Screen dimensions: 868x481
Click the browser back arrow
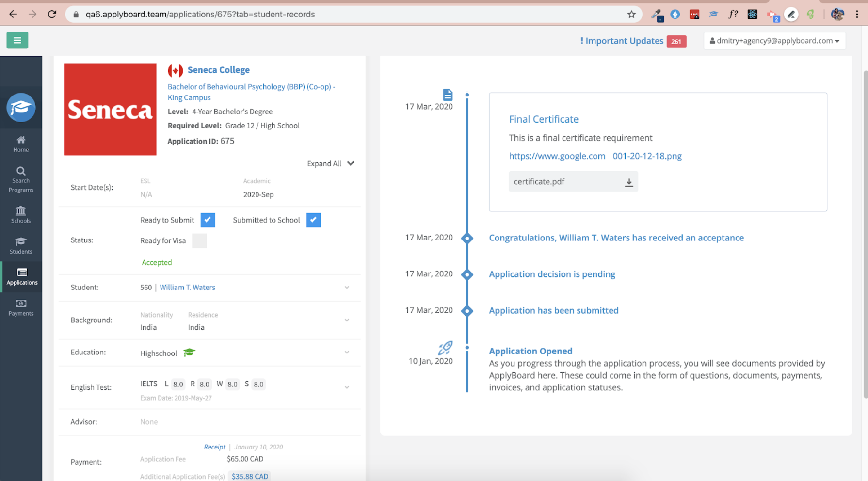(x=13, y=14)
